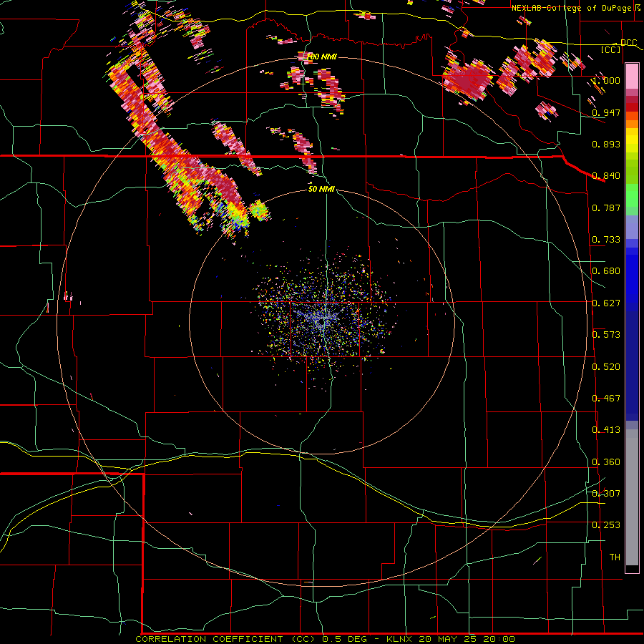The image size is (644, 644).
Task: Click the 50 NMI range ring label
Action: click(x=321, y=189)
